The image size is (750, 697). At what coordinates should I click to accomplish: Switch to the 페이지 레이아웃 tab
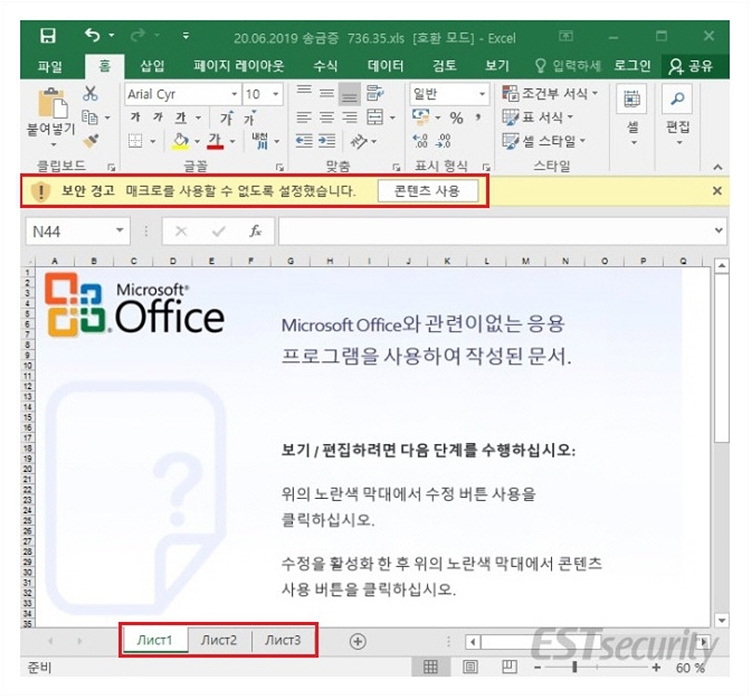pos(238,66)
